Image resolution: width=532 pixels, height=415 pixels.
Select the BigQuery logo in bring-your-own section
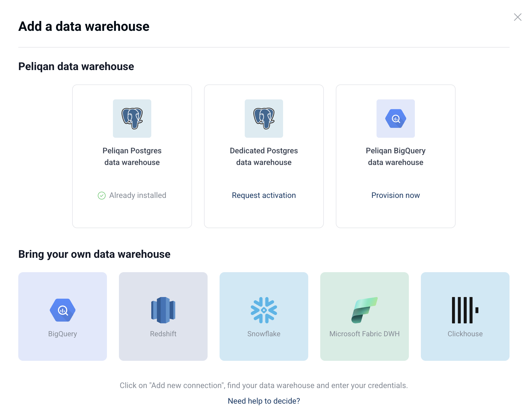tap(63, 310)
